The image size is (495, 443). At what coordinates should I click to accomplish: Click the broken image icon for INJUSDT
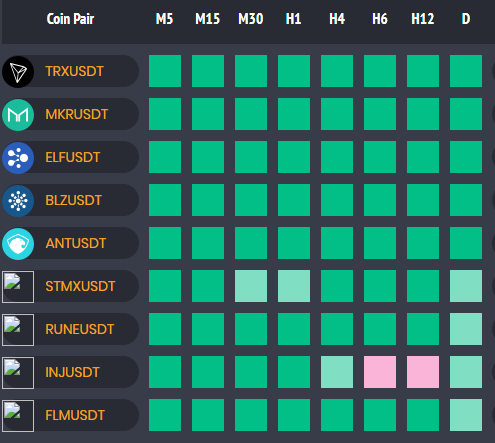pos(18,373)
